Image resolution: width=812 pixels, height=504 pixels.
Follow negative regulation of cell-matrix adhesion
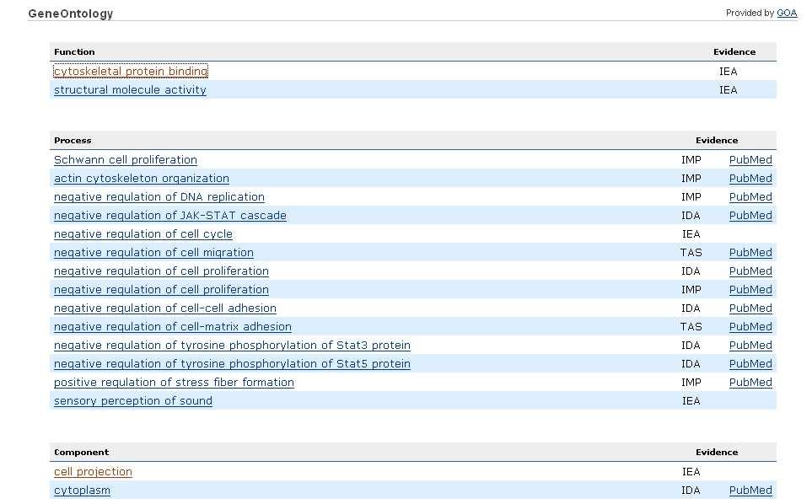[173, 327]
